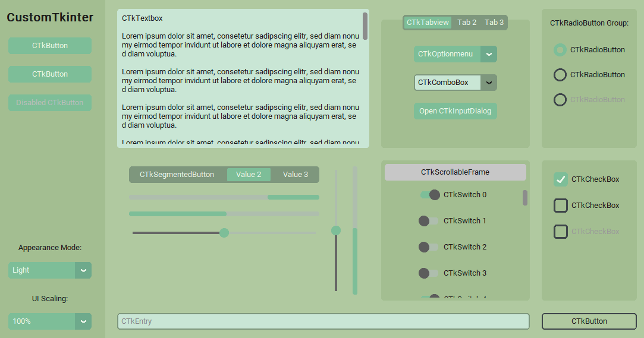Viewport: 644px width, 338px height.
Task: Click the CTkEntry input field
Action: point(323,321)
